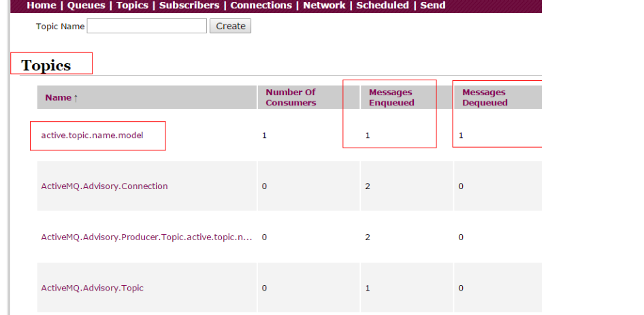
Task: Select Topics in the navigation bar
Action: click(132, 5)
